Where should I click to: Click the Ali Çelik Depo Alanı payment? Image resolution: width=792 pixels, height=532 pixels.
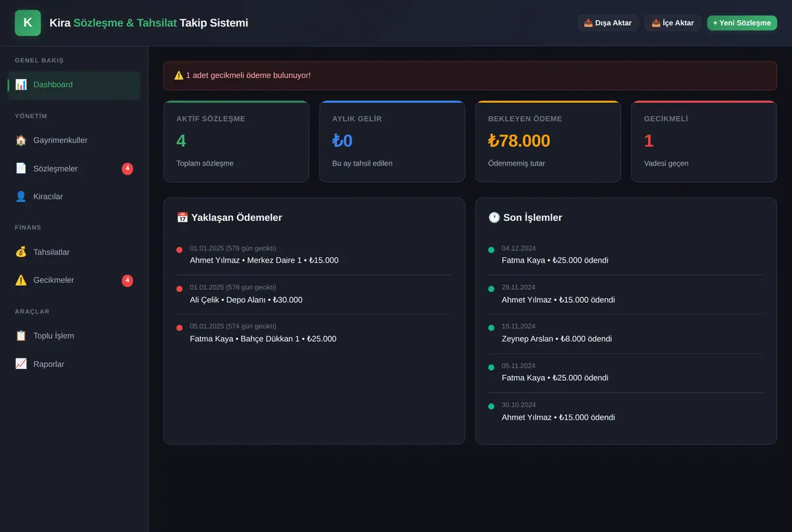(x=314, y=294)
